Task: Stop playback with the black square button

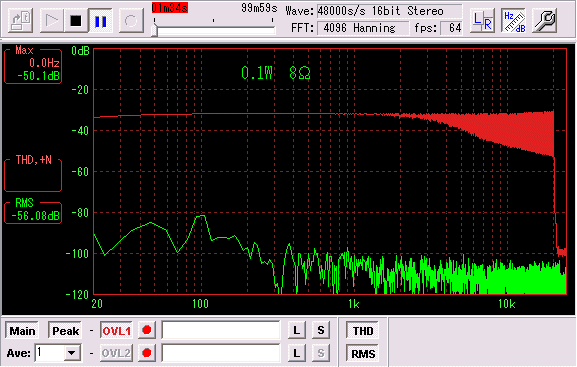Action: 75,20
